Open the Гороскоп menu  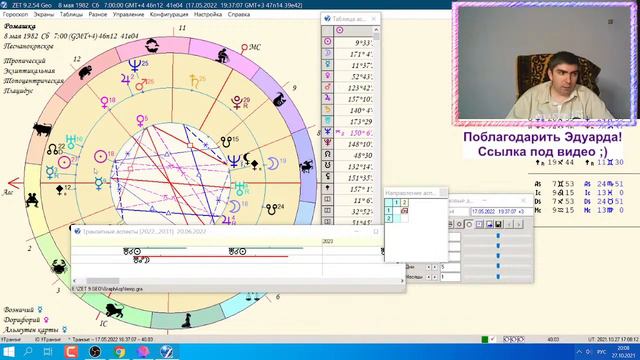[16, 14]
